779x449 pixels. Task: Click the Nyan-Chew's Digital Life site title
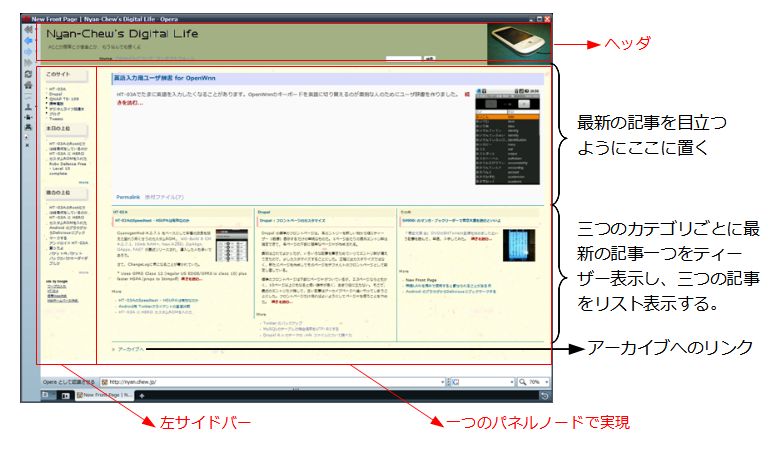click(122, 34)
